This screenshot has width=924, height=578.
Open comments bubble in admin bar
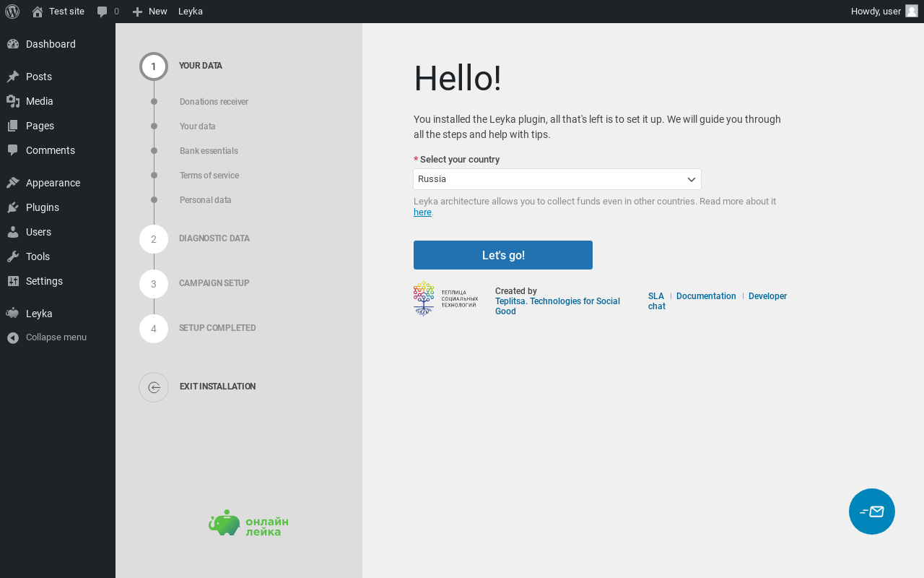tap(103, 12)
